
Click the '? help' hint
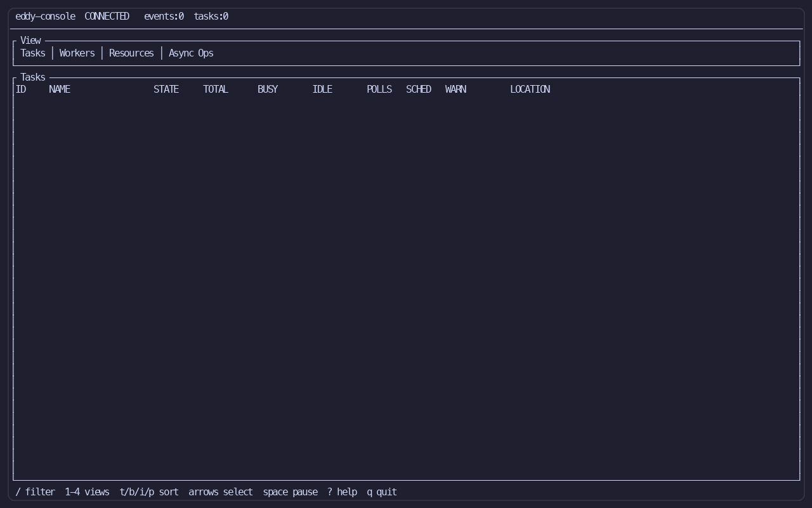[x=343, y=492]
